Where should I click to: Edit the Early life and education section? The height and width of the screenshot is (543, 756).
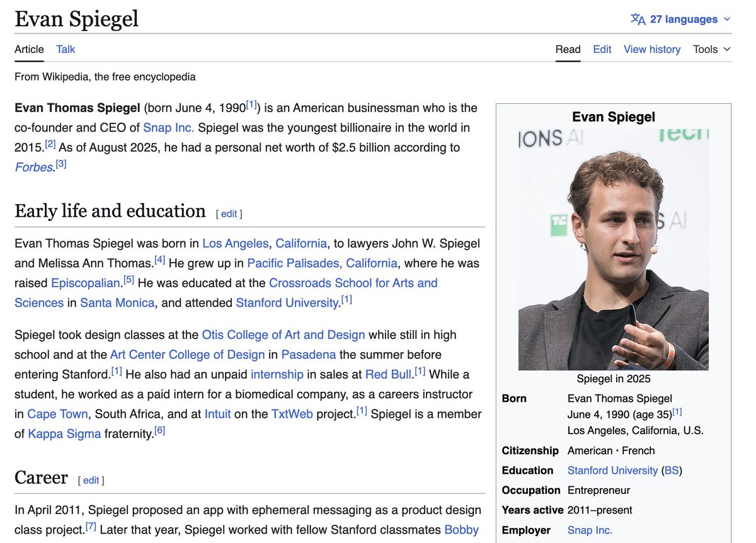point(229,214)
